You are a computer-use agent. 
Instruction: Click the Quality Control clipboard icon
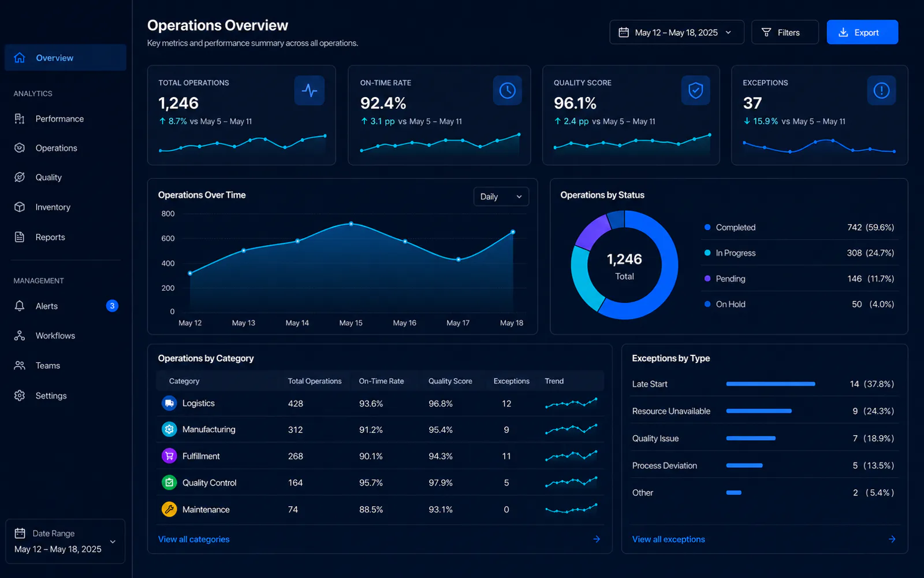point(169,483)
